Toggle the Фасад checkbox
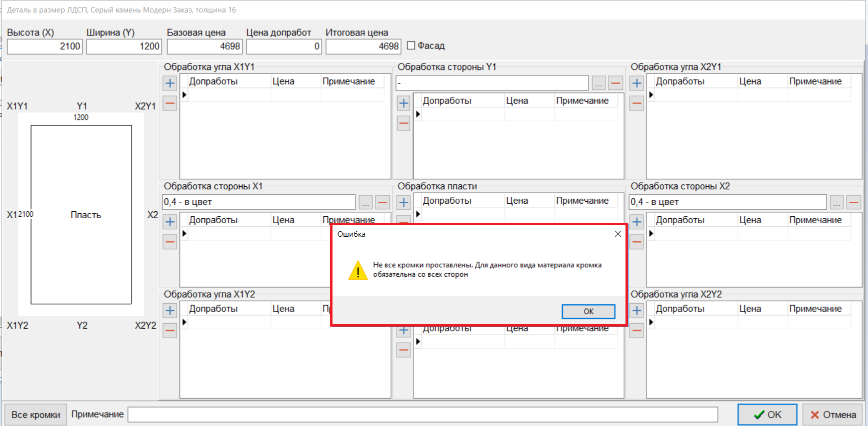This screenshot has width=868, height=426. tap(411, 46)
